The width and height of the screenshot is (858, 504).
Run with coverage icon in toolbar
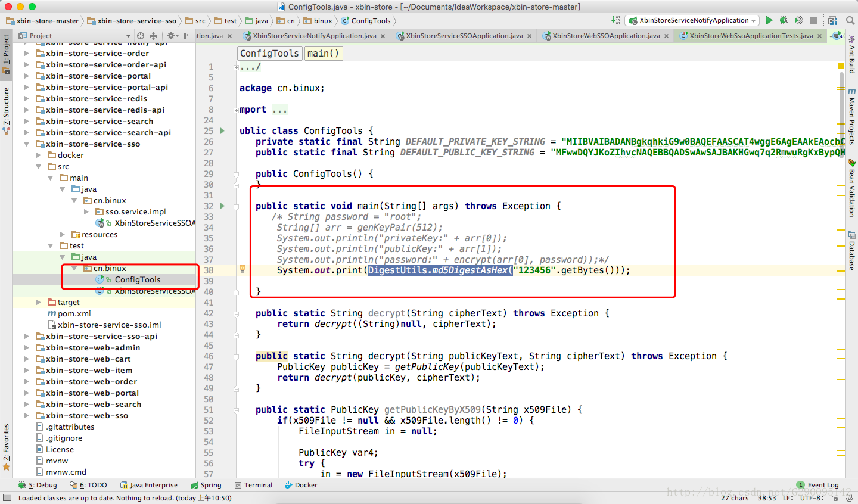(x=799, y=20)
